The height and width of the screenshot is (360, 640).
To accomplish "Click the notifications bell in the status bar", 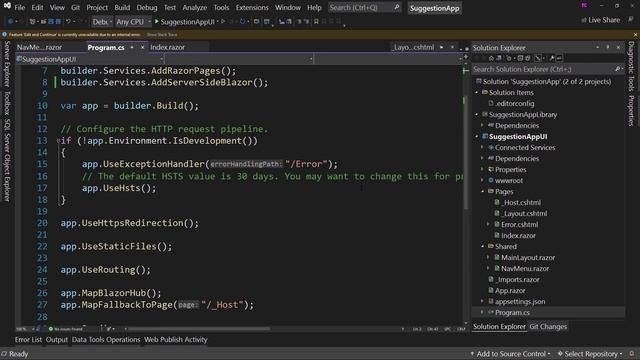I will click(x=631, y=353).
